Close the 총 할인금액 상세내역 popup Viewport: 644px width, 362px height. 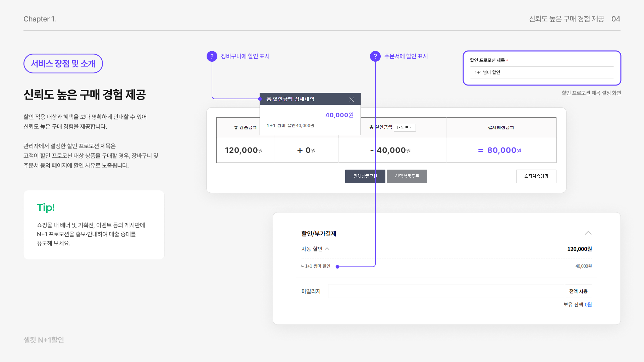pyautogui.click(x=352, y=100)
